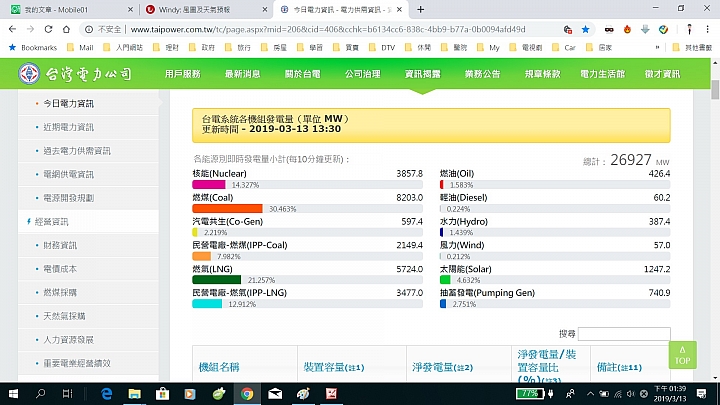720x405 pixels.
Task: Open the 業務公告 menu
Action: [483, 74]
